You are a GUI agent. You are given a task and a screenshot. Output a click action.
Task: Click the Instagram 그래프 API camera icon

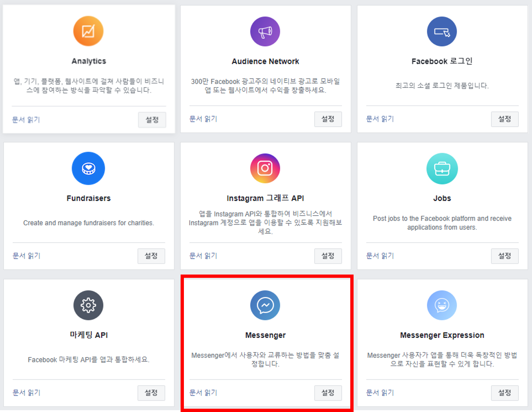click(x=265, y=168)
